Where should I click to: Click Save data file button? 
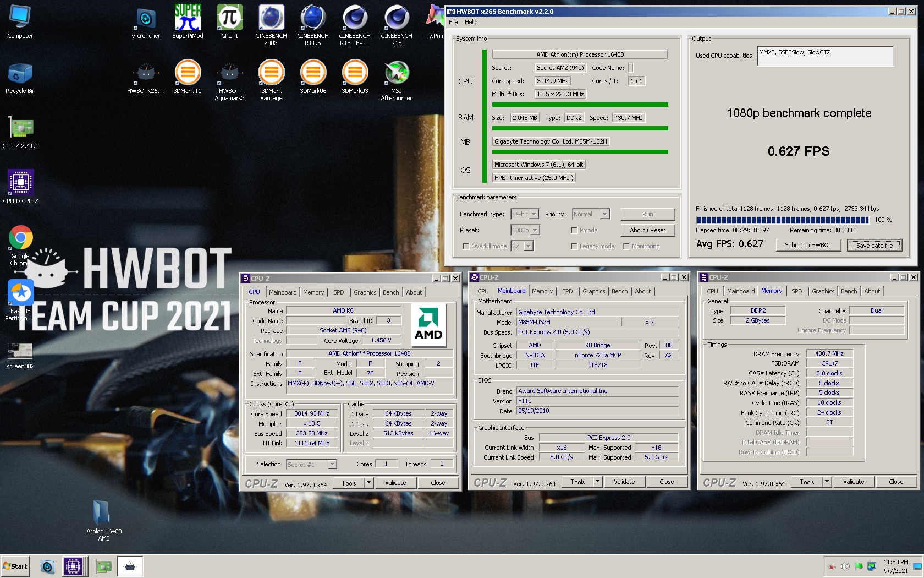pyautogui.click(x=875, y=245)
